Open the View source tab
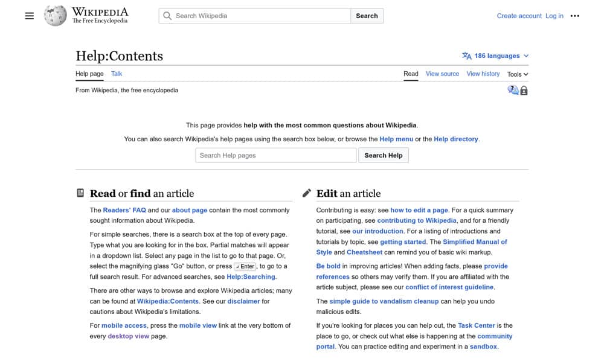 (442, 74)
